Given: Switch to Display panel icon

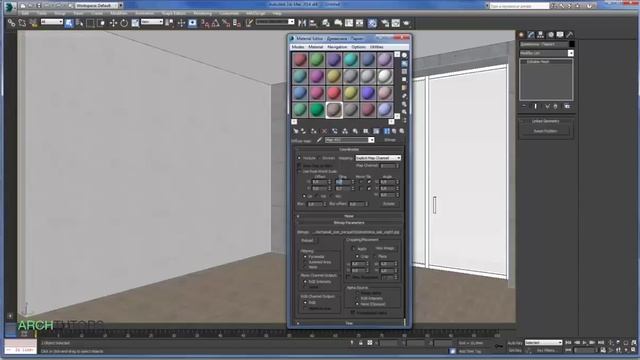Looking at the screenshot, I should [x=560, y=35].
